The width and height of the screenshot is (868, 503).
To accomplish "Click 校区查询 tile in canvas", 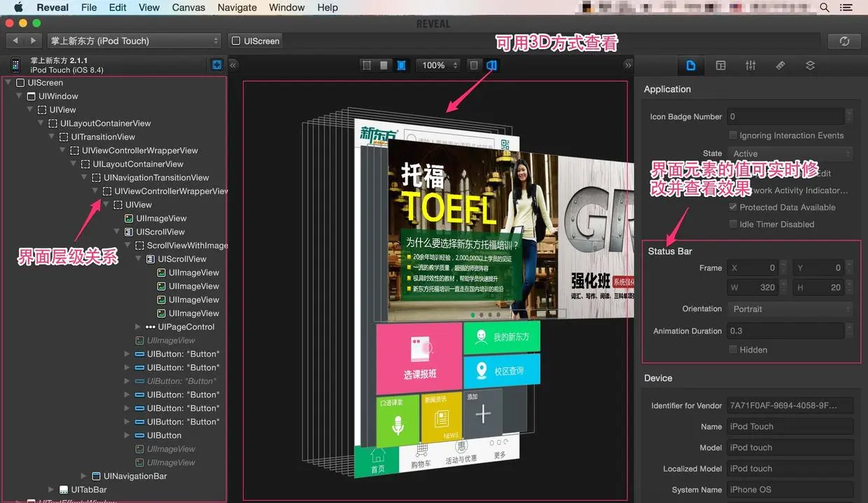I will (501, 371).
